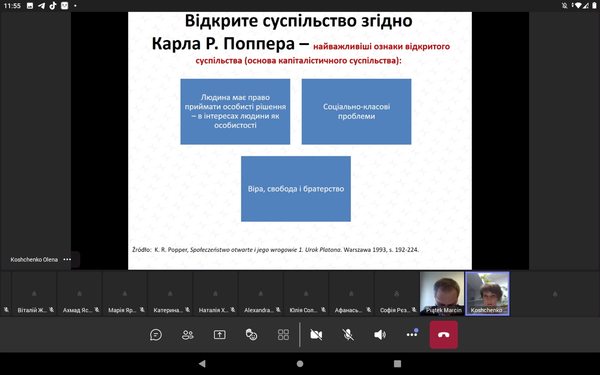Open the reactions emoji icon
This screenshot has height=375, width=600.
[x=251, y=335]
